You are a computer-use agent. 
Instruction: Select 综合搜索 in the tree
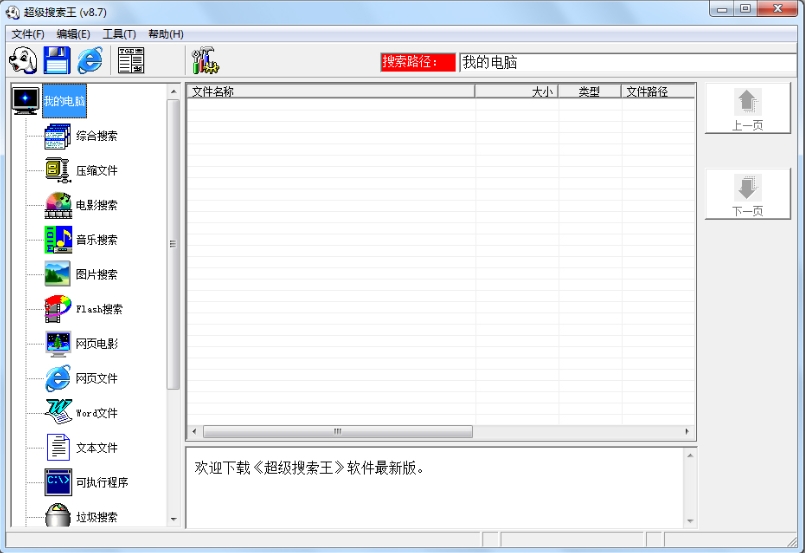97,136
